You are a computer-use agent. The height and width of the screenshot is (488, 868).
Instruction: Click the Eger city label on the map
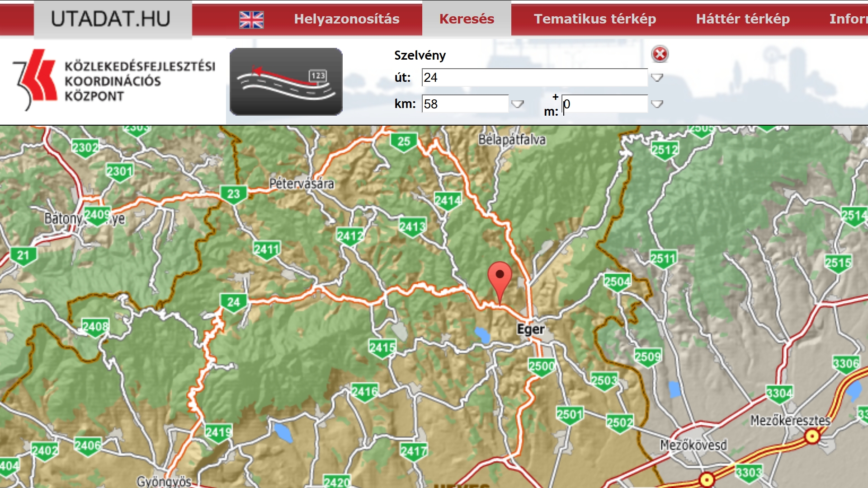tap(531, 329)
